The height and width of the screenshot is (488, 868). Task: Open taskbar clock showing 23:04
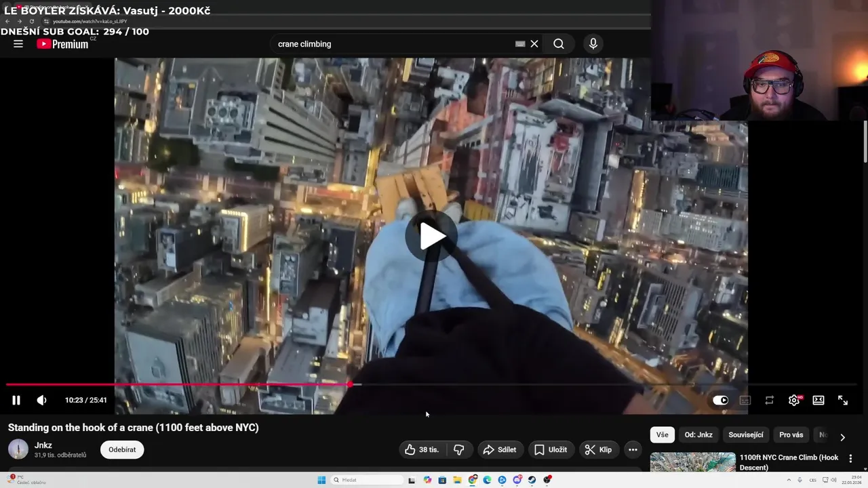(850, 480)
